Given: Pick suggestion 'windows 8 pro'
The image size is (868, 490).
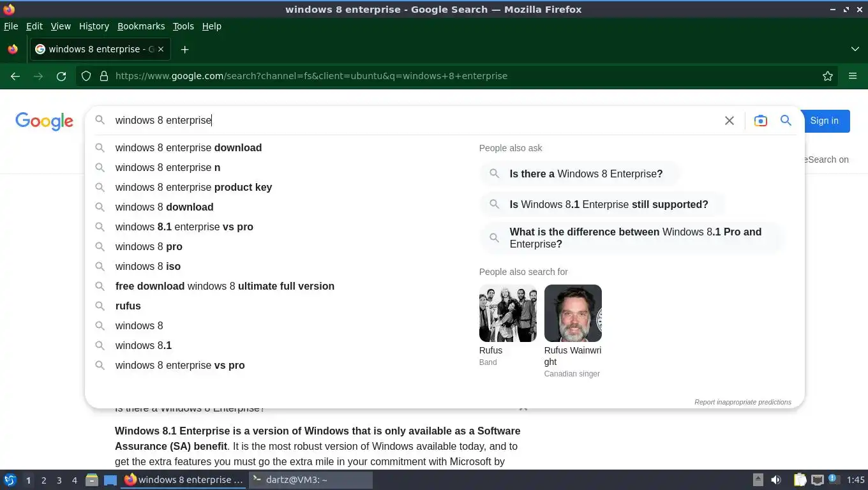Looking at the screenshot, I should click(149, 246).
